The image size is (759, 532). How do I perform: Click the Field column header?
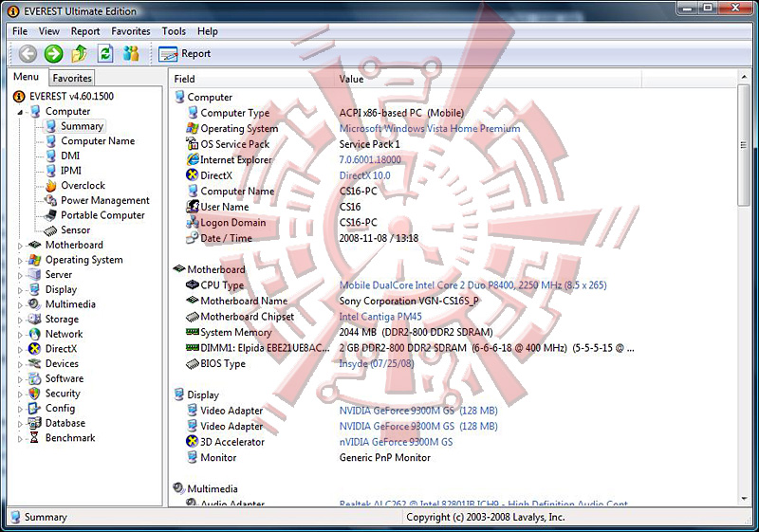pyautogui.click(x=252, y=79)
